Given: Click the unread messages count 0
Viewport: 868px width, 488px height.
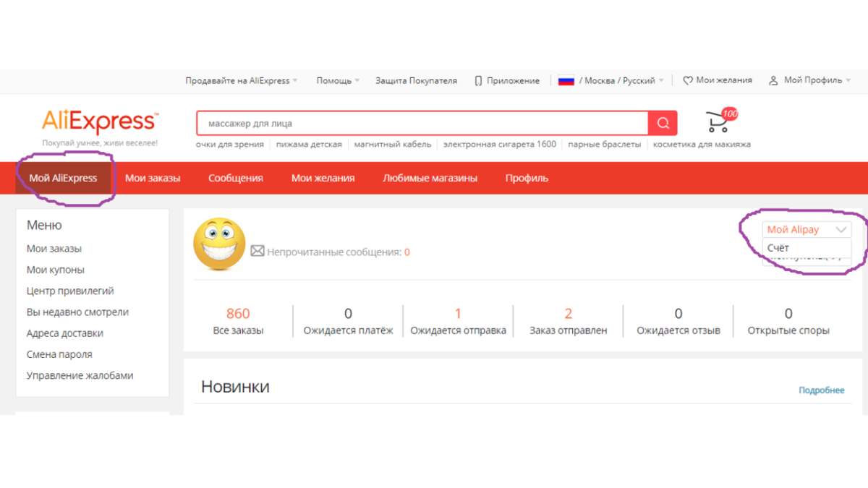Looking at the screenshot, I should tap(407, 252).
